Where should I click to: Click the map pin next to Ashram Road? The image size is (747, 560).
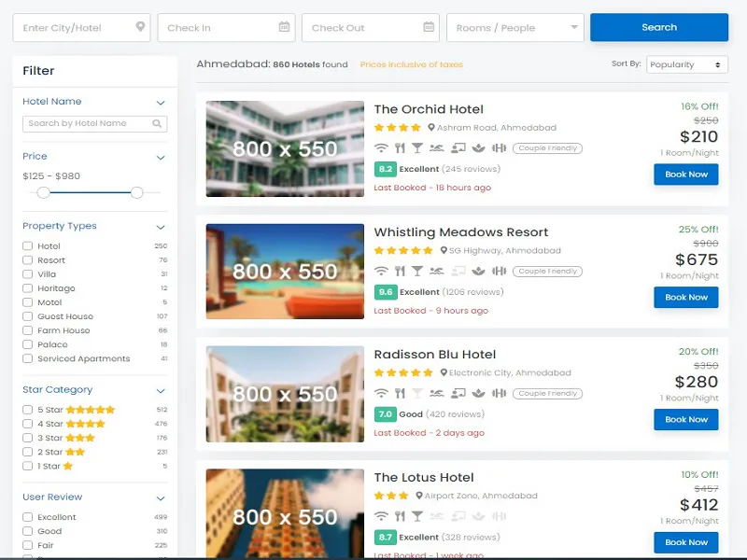click(431, 128)
